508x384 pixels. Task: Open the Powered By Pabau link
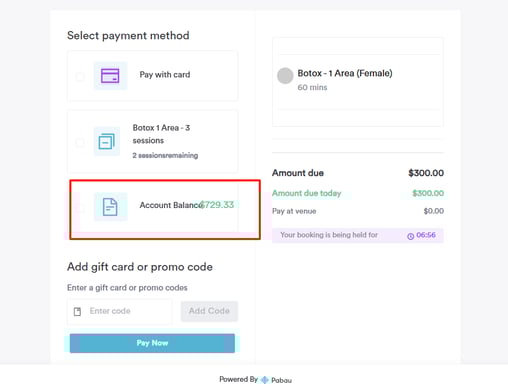click(x=255, y=379)
